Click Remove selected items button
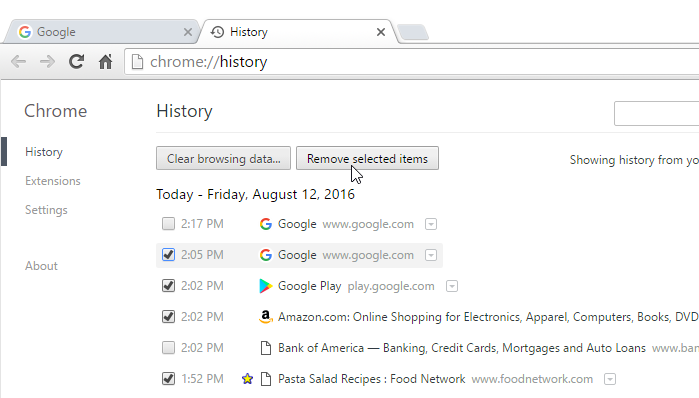Screen dimensions: 699x398 click(367, 158)
